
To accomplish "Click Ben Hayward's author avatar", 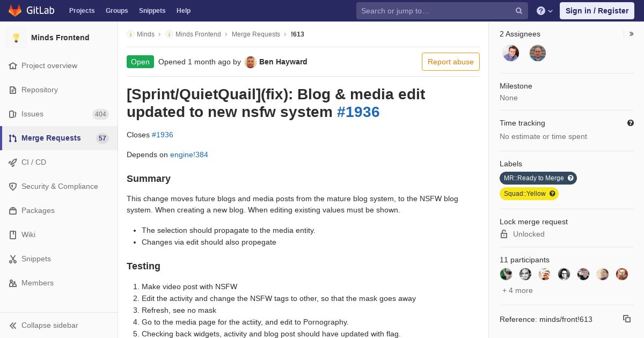I will 251,62.
